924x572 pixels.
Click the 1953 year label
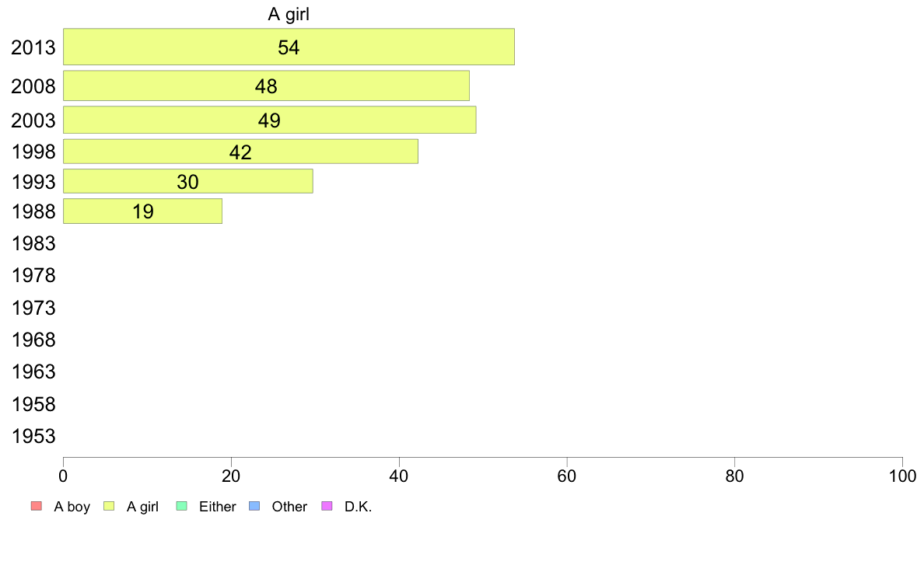click(33, 436)
